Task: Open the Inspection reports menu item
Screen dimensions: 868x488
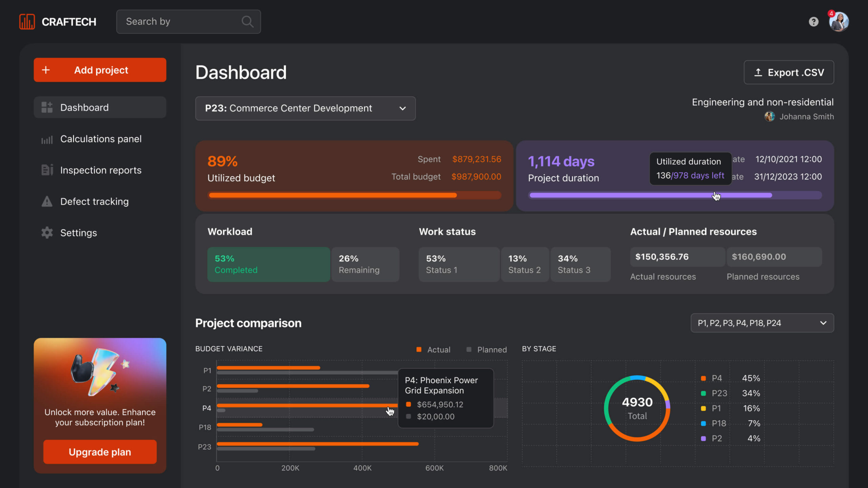Action: pyautogui.click(x=100, y=170)
